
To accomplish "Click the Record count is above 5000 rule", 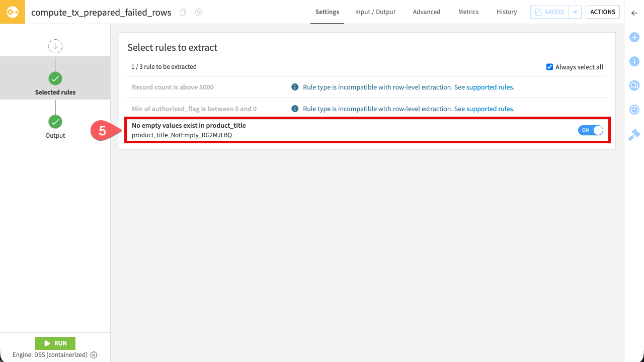I will [x=173, y=87].
